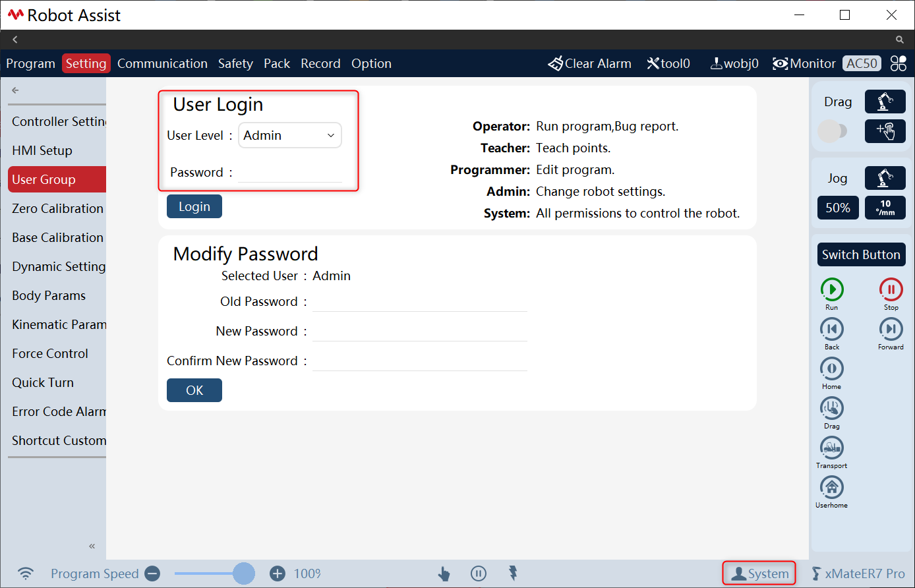
Task: Select HMI Setup in the sidebar
Action: (x=57, y=150)
